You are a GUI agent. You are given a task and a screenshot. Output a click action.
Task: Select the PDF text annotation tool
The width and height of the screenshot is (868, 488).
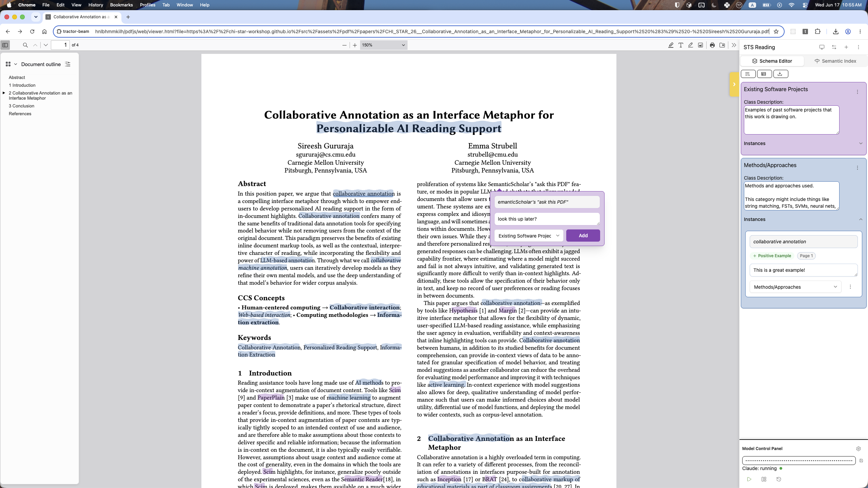pos(680,45)
